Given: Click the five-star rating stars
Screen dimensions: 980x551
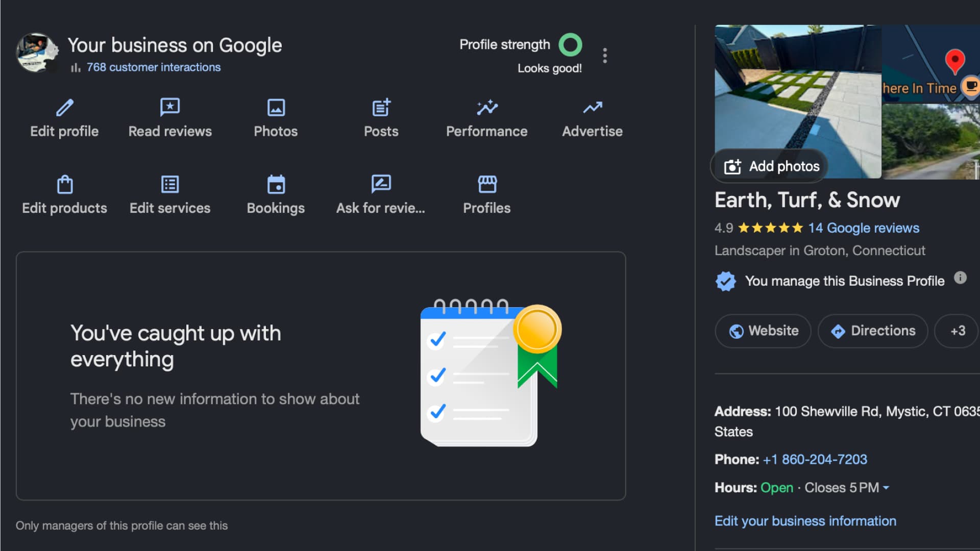Looking at the screenshot, I should (x=771, y=228).
